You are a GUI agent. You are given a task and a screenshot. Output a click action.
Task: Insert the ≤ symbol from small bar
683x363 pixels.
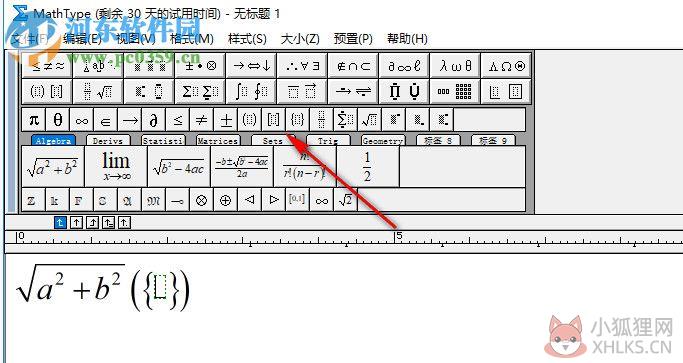[177, 119]
